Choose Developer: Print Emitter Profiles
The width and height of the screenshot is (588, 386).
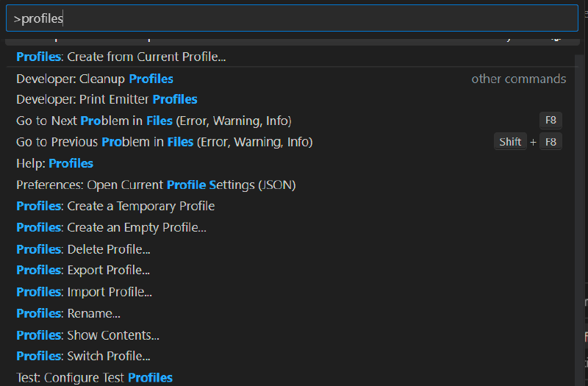(x=107, y=99)
